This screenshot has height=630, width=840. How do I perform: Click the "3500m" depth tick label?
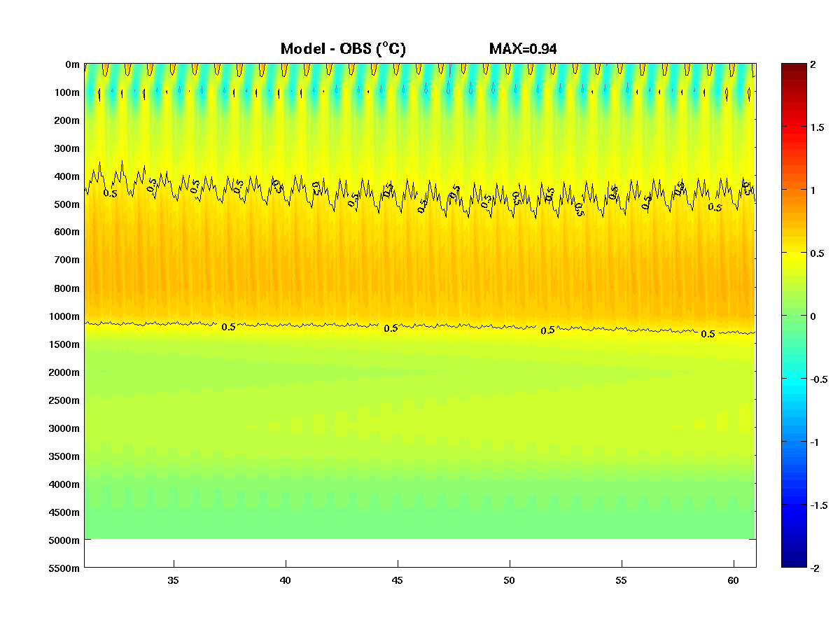65,456
